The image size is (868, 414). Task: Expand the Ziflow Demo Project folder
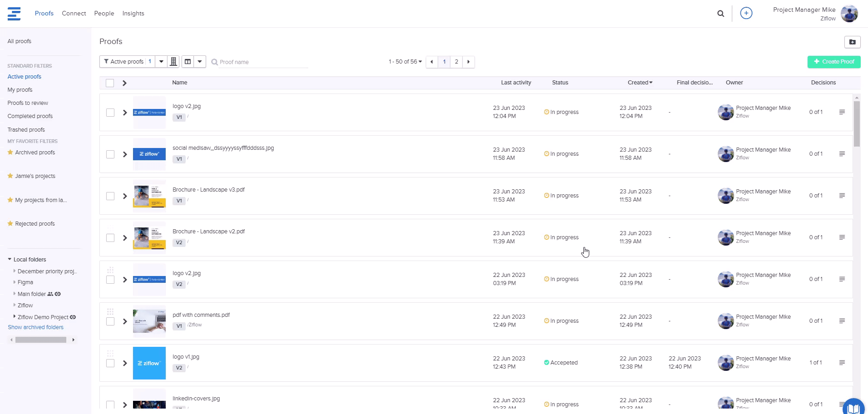click(14, 317)
